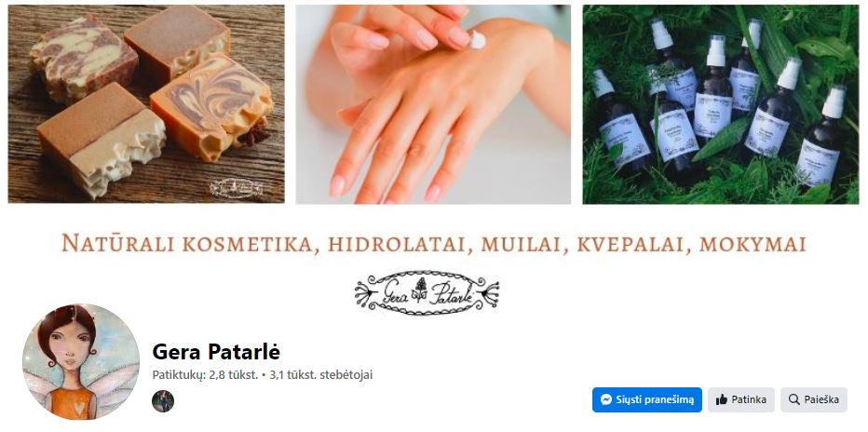The image size is (868, 432).
Task: Click the Gera Patarlė ornamental logo
Action: point(427,292)
